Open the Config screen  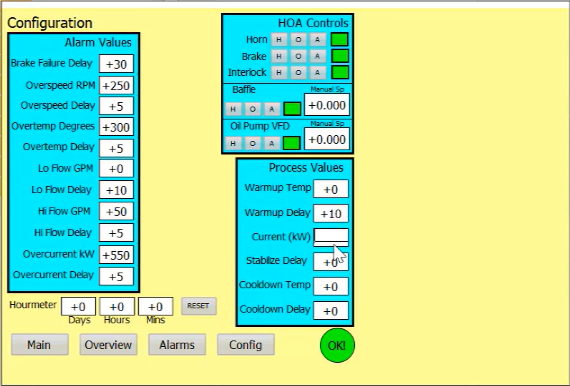pos(246,345)
